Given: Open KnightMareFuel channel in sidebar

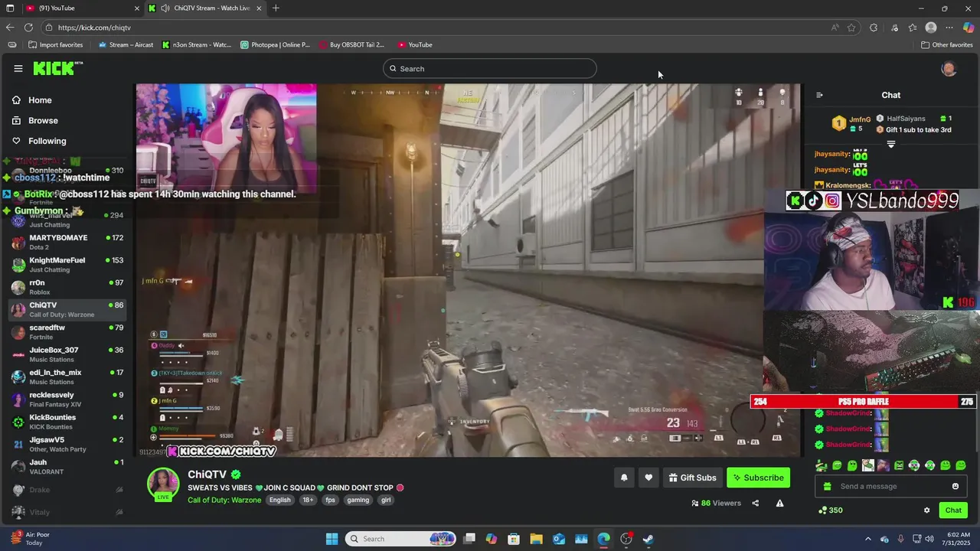Looking at the screenshot, I should coord(67,265).
